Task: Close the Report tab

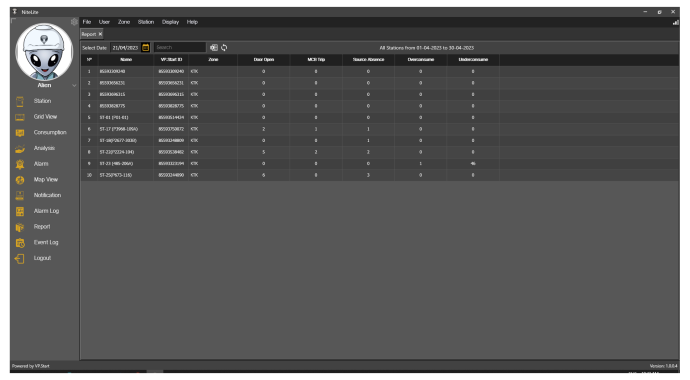Action: (100, 34)
